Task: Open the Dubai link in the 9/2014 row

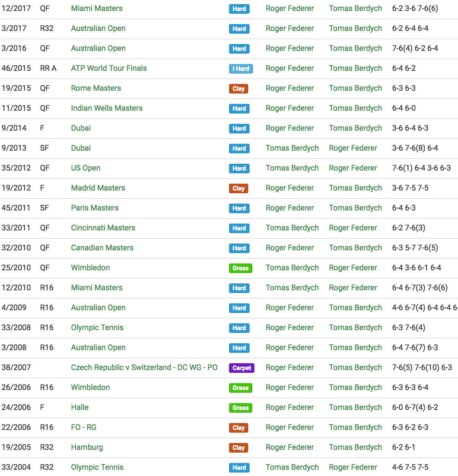Action: (x=81, y=128)
